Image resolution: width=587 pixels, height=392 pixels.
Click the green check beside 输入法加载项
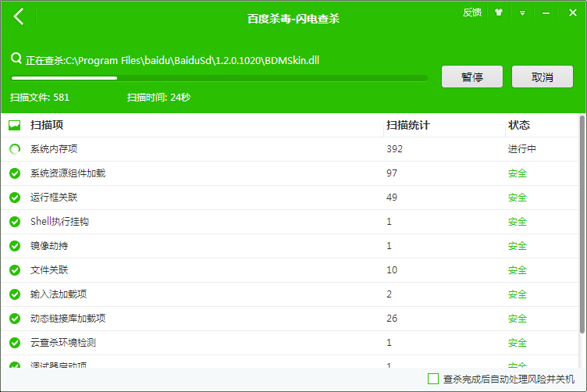tap(15, 294)
